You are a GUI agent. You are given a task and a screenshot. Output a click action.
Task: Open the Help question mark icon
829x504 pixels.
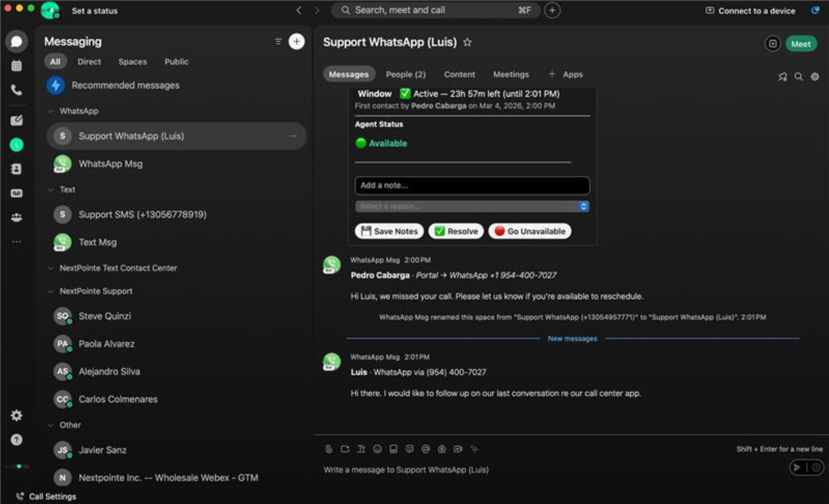[16, 439]
